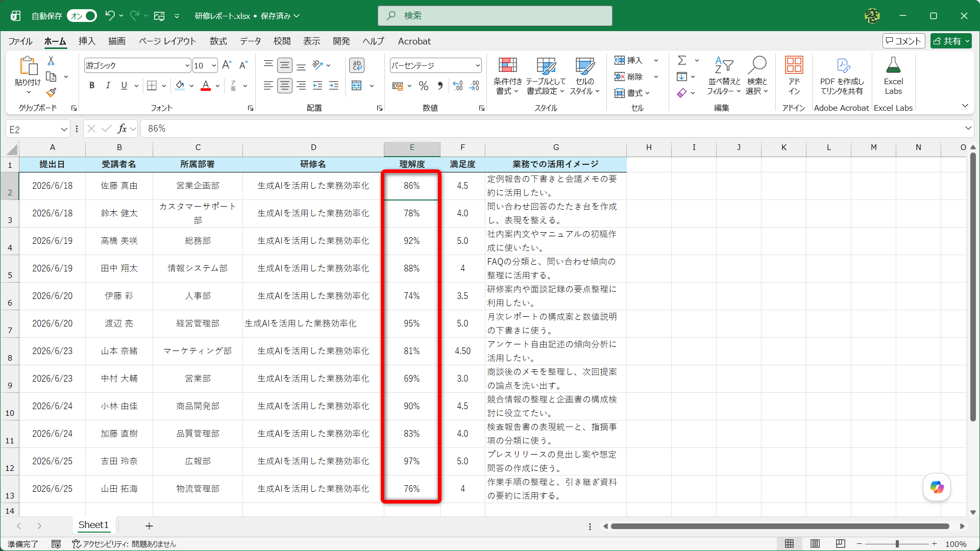Open the 並べ替えとフィルター dropdown

(x=724, y=76)
